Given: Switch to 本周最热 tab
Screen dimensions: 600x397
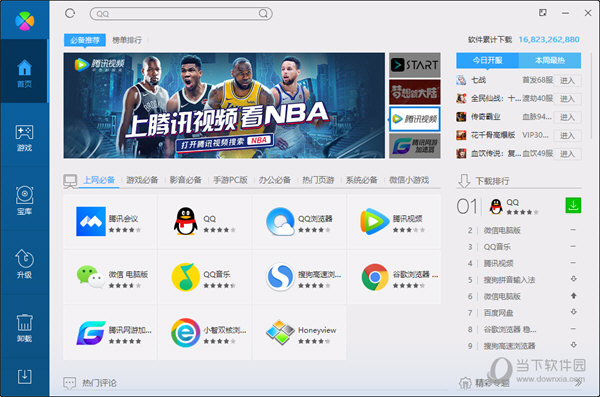Looking at the screenshot, I should tap(549, 60).
